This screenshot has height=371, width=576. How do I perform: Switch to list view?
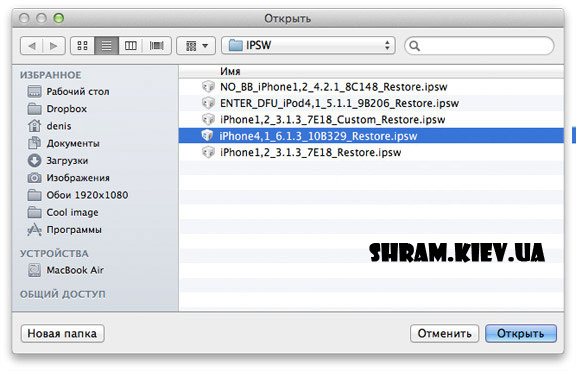click(107, 46)
